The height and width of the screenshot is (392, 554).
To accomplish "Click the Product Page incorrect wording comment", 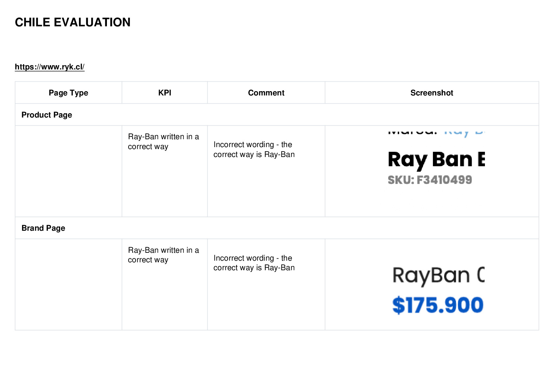I will (x=254, y=149).
